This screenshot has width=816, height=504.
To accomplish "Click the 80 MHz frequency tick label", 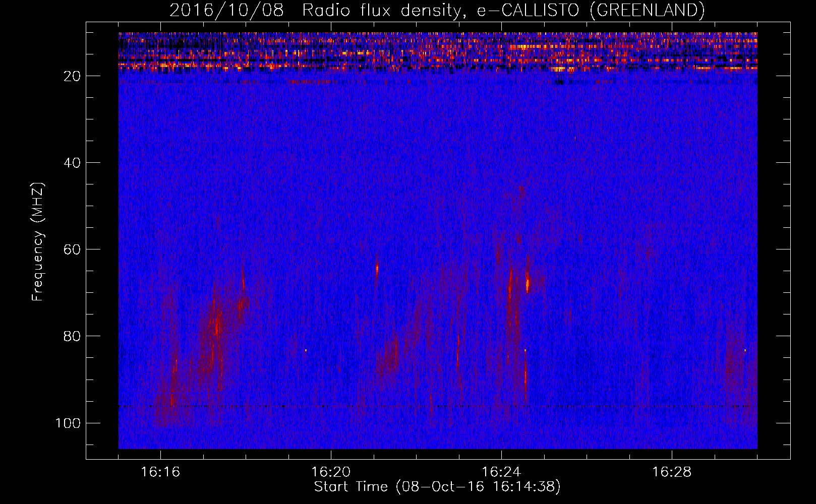I will click(x=73, y=336).
